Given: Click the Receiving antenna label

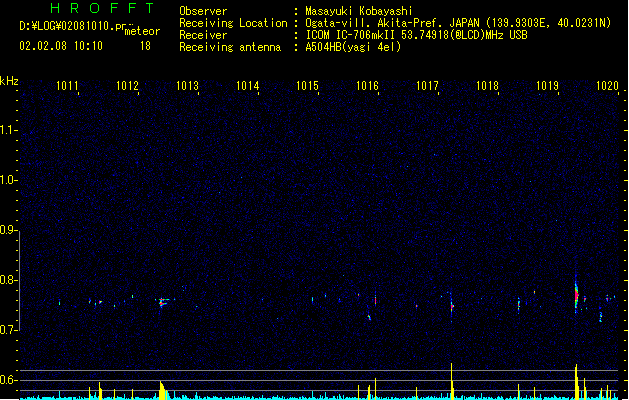Looking at the screenshot, I should 230,47.
